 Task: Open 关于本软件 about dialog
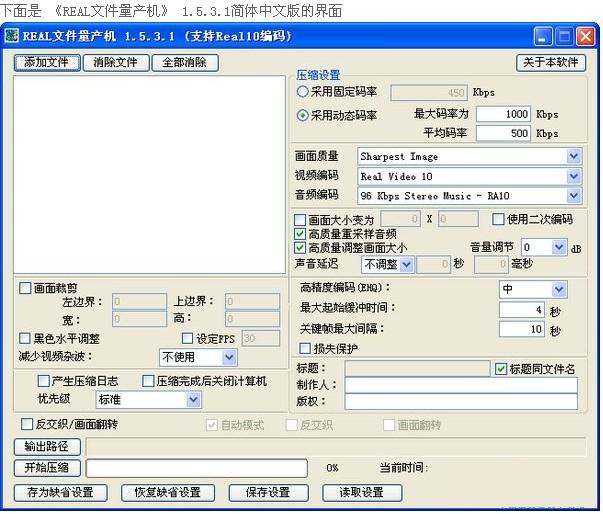pos(550,62)
